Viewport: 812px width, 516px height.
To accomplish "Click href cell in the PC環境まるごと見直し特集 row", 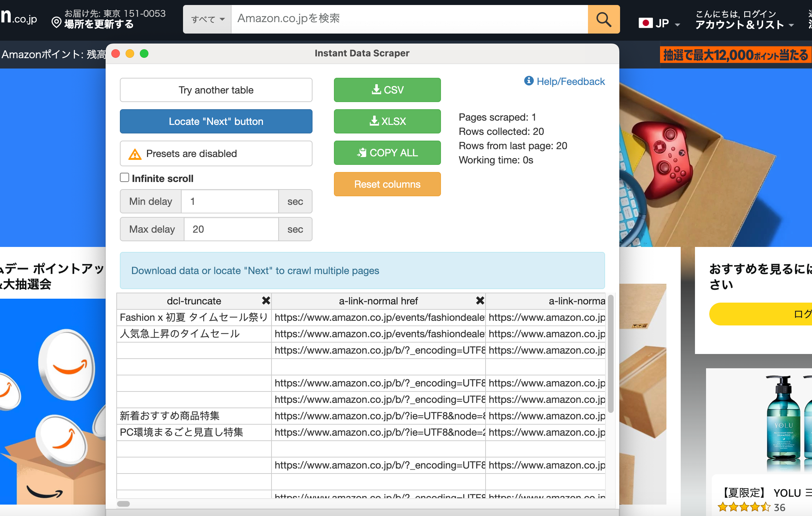I will pyautogui.click(x=378, y=432).
